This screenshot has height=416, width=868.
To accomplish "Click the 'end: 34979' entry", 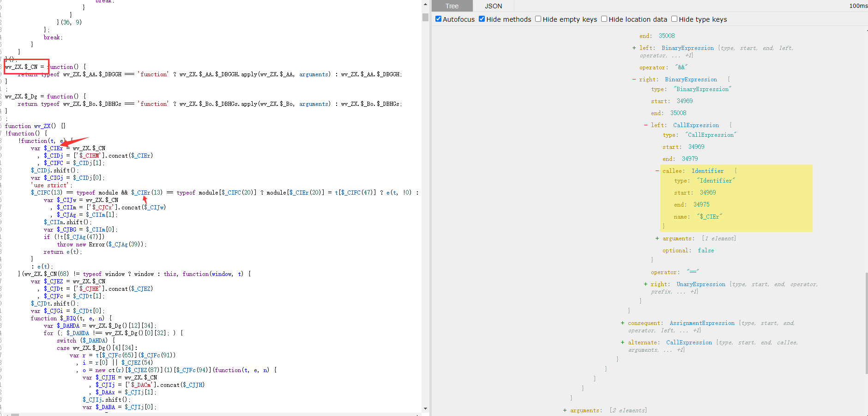I will pyautogui.click(x=680, y=159).
